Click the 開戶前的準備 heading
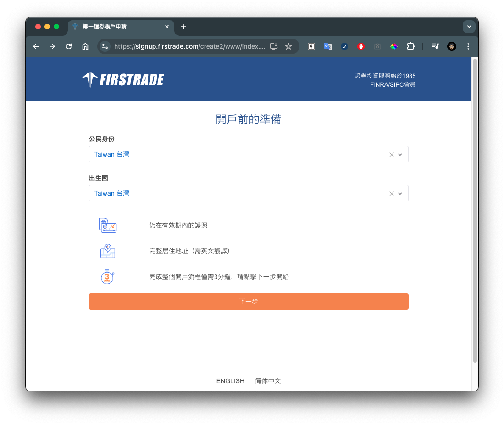 [x=249, y=119]
